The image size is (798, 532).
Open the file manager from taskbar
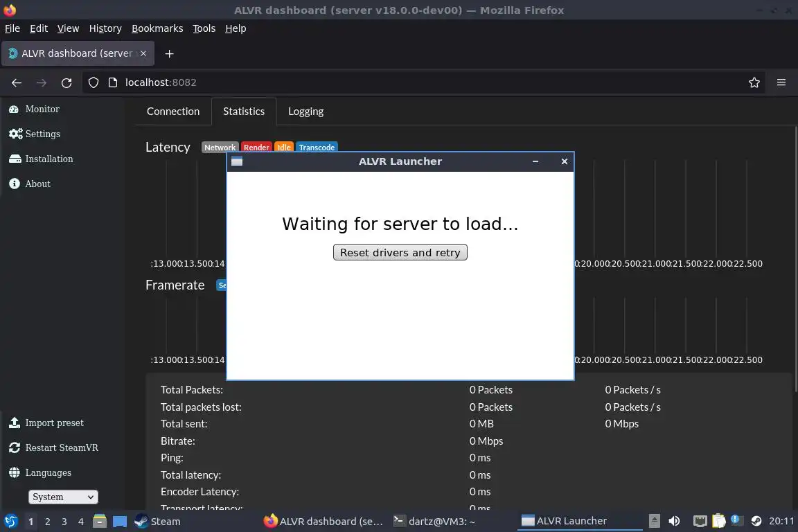(x=100, y=522)
